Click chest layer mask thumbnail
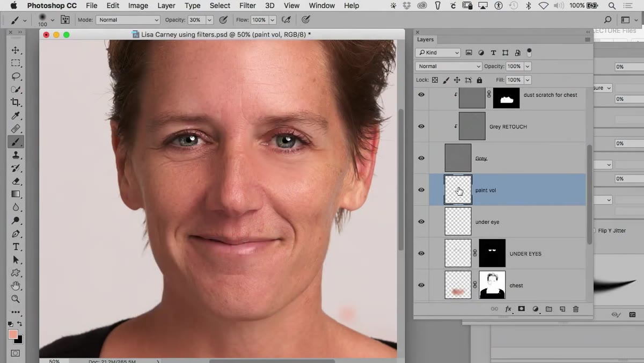 [x=492, y=285]
